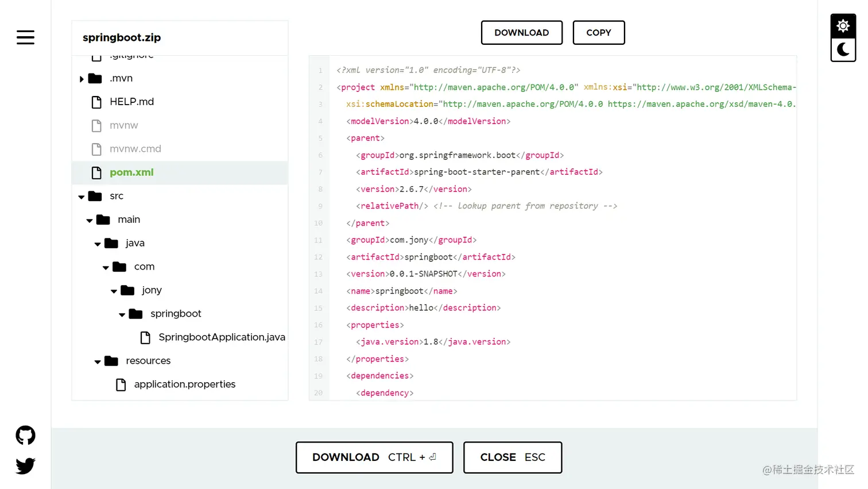The image size is (868, 489).
Task: Select the src folder label
Action: tap(117, 196)
